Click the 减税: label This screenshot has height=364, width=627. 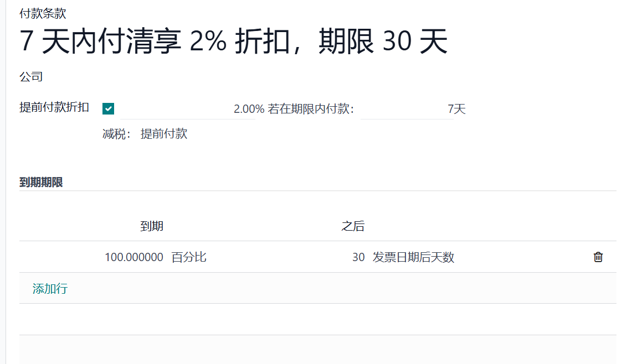[x=116, y=134]
